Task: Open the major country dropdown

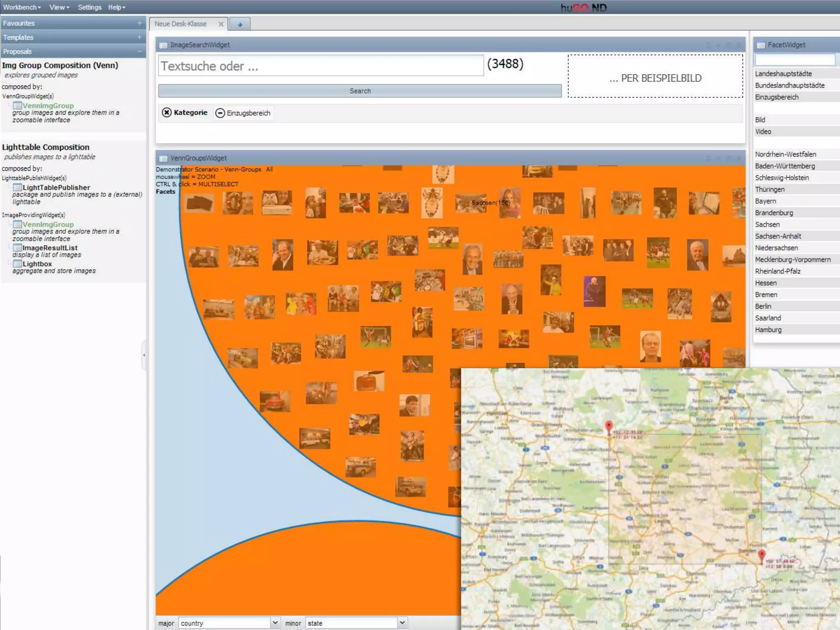Action: (275, 623)
